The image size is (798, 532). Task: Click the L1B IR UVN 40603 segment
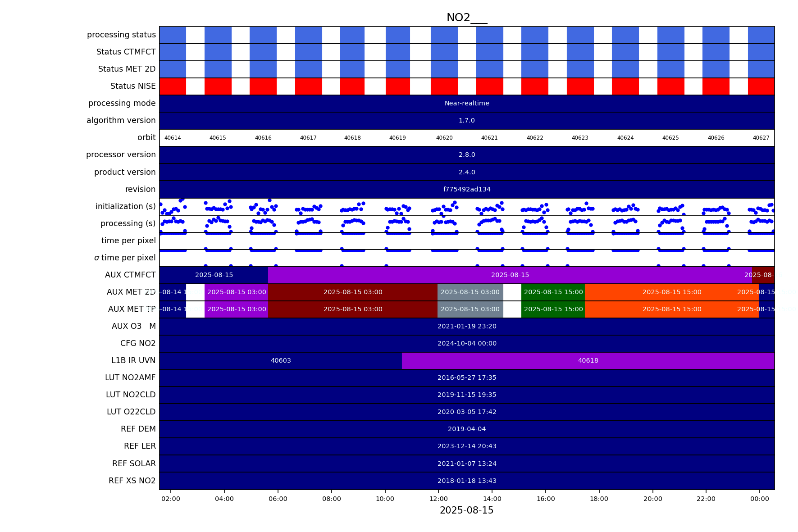click(x=280, y=361)
